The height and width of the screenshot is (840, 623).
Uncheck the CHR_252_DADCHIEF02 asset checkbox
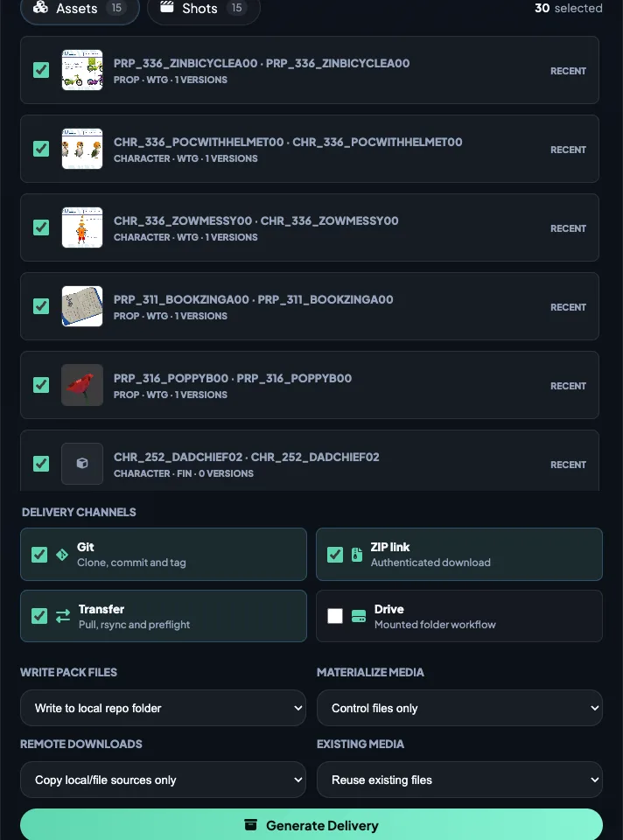tap(41, 464)
